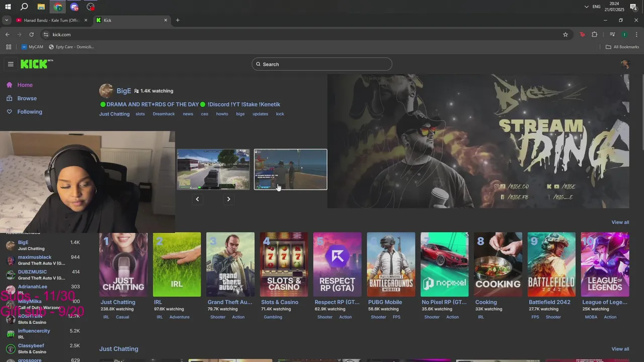Click the Chrome back button
The image size is (644, 362).
pyautogui.click(x=7, y=34)
